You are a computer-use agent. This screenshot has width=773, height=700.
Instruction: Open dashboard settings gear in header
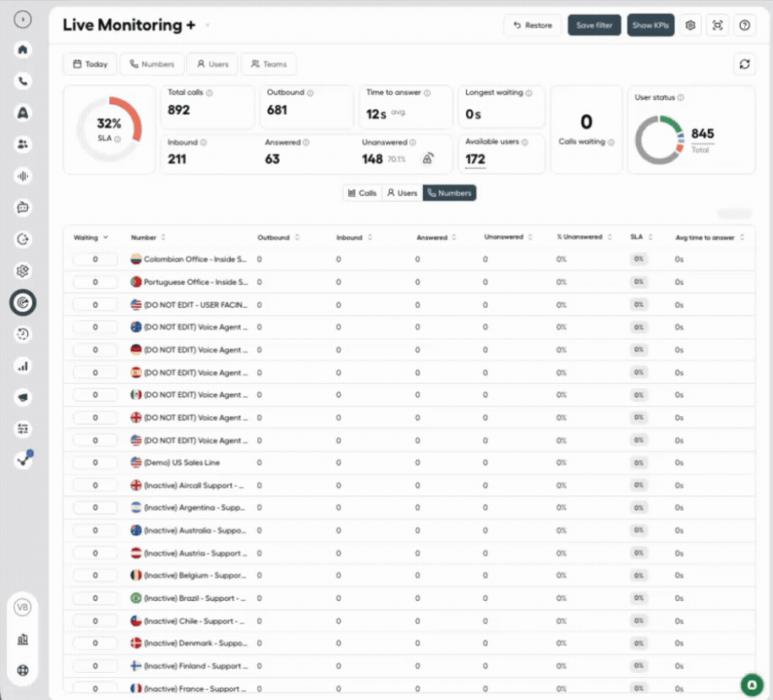pos(690,25)
